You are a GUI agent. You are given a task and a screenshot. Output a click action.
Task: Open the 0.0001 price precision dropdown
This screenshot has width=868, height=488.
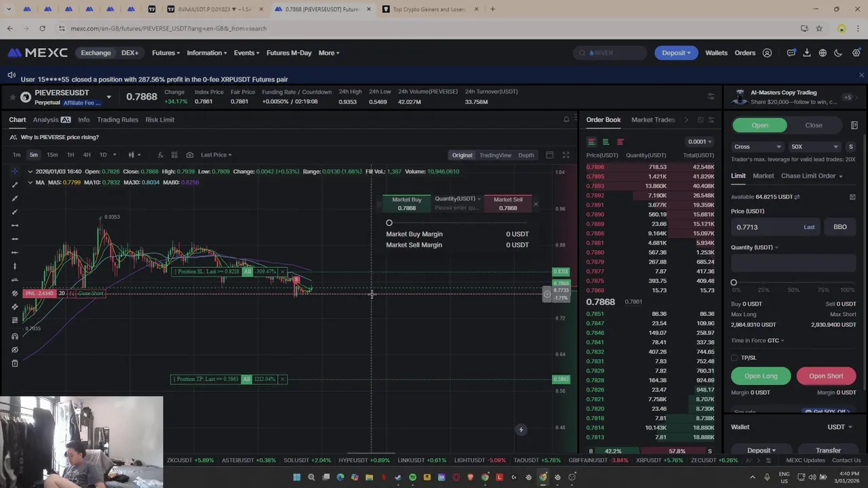point(700,142)
